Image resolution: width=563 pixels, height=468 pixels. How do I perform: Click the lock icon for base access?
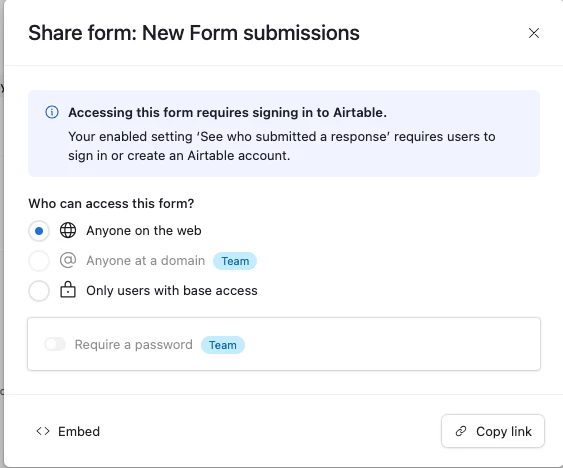[x=68, y=289]
